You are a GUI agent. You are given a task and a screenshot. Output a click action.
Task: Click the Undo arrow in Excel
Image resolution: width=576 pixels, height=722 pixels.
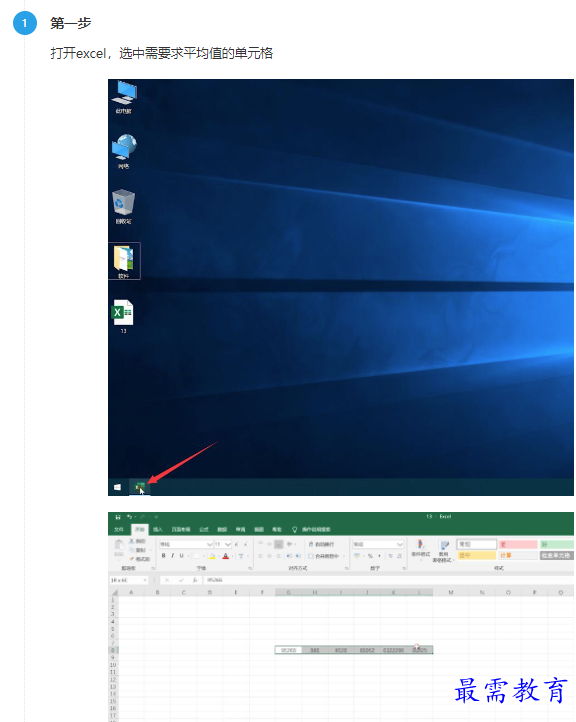tap(129, 517)
